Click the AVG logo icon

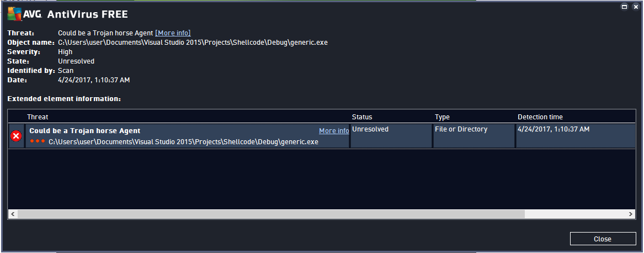[x=15, y=14]
